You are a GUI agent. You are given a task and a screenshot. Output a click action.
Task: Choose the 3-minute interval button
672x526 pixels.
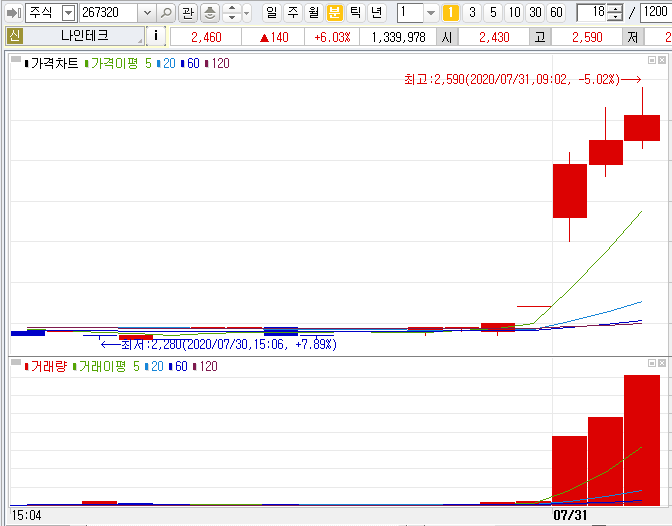pyautogui.click(x=472, y=13)
